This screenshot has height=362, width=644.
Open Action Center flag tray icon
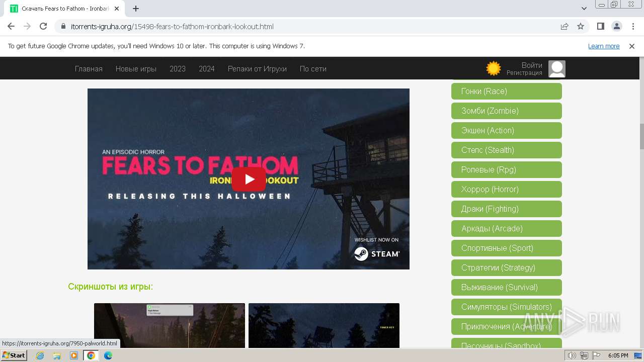click(x=596, y=355)
